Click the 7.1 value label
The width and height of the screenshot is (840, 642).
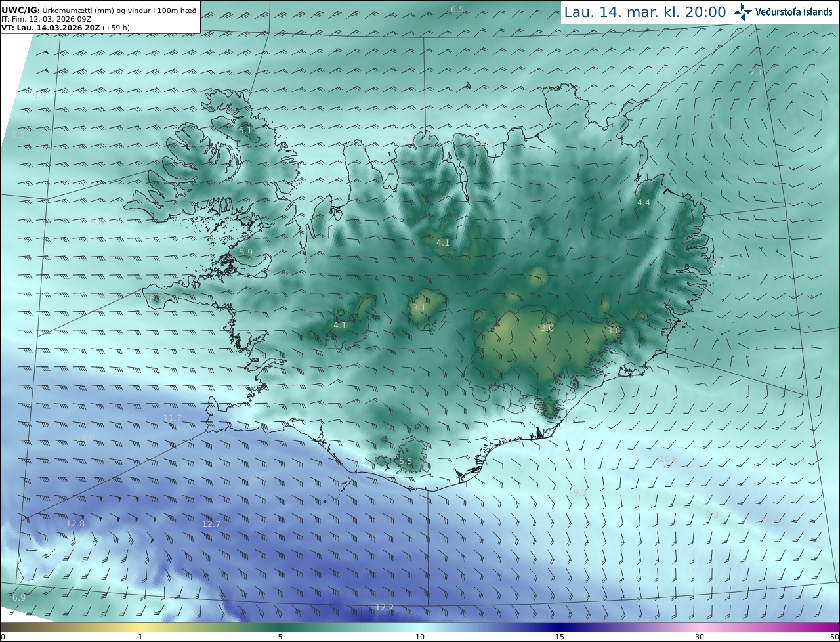click(756, 72)
